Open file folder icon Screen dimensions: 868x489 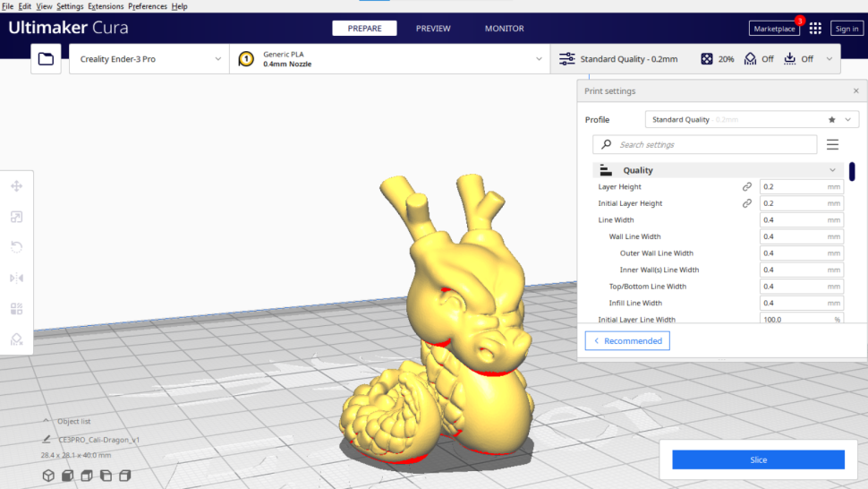click(x=46, y=59)
